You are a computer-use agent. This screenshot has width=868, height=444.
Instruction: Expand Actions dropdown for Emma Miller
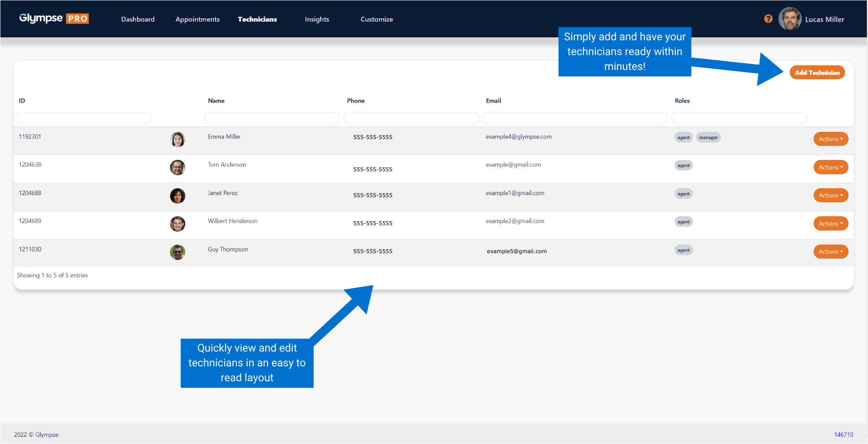coord(830,139)
